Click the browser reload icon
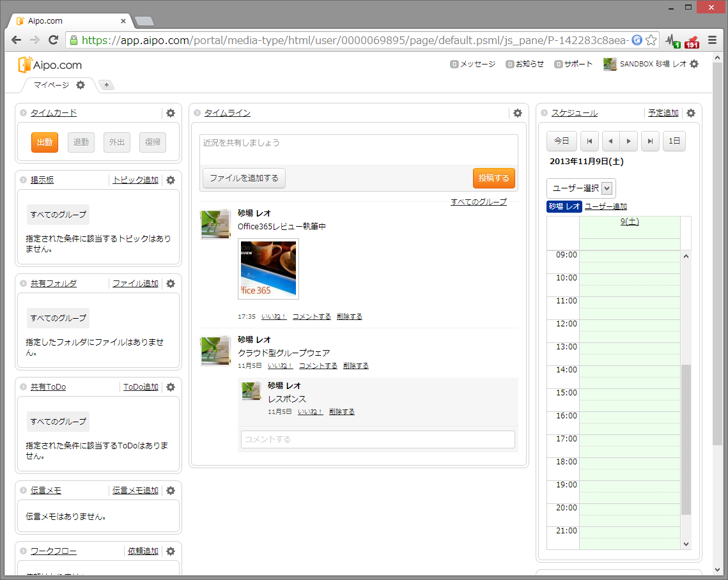This screenshot has height=580, width=728. click(x=54, y=40)
